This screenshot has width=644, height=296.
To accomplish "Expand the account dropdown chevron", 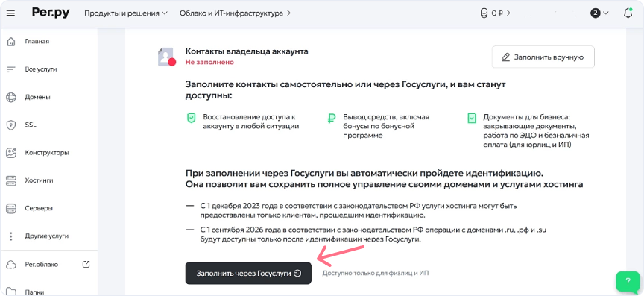I will click(606, 13).
